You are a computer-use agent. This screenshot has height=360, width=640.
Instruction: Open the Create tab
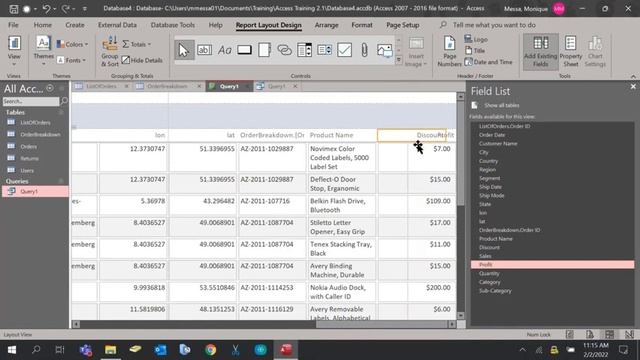click(75, 25)
